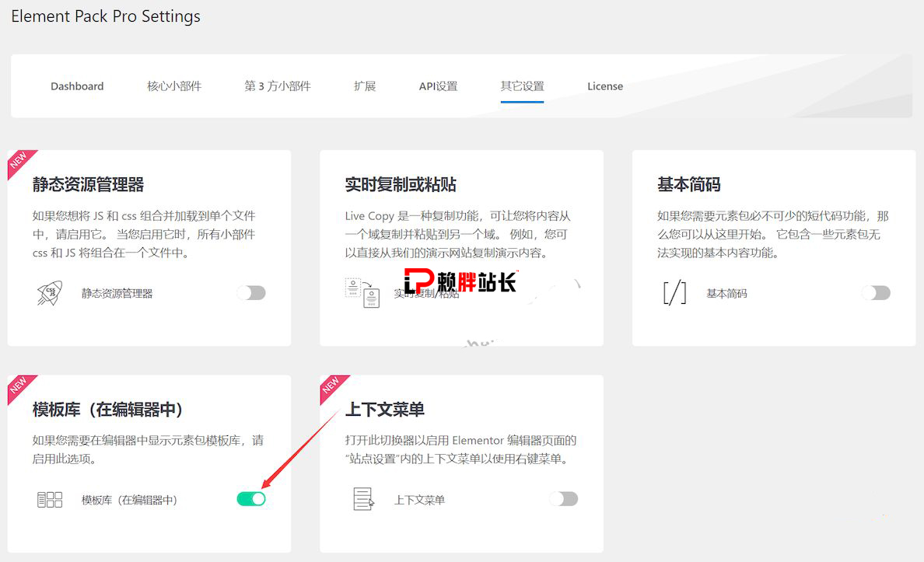The height and width of the screenshot is (562, 924).
Task: Click the live copy paste icon
Action: tap(362, 293)
